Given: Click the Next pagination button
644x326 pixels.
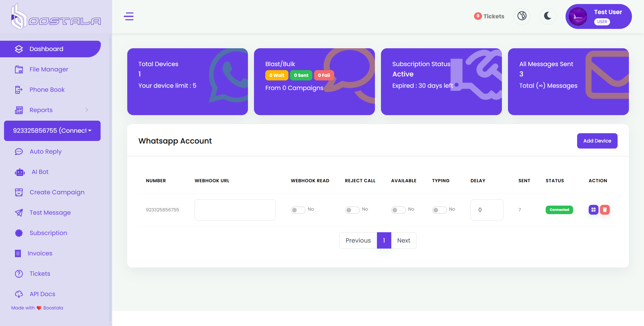Looking at the screenshot, I should click(403, 241).
